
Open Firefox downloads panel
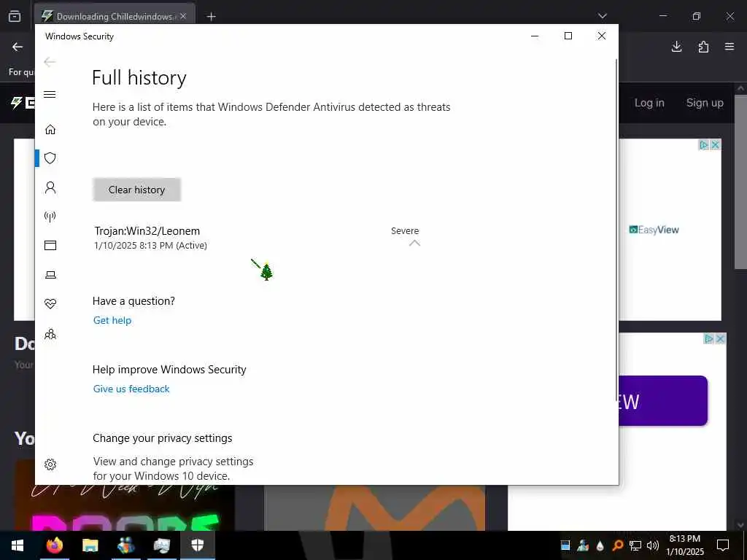coord(676,47)
